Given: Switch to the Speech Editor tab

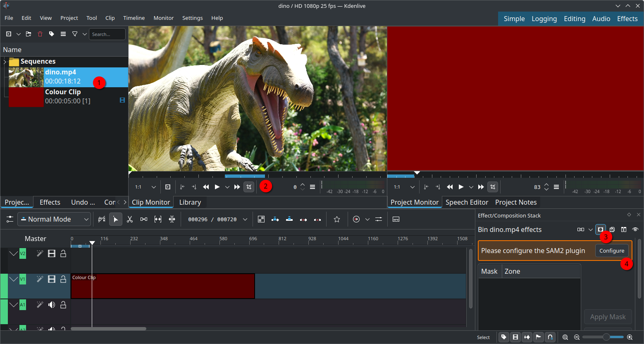Looking at the screenshot, I should tap(467, 202).
